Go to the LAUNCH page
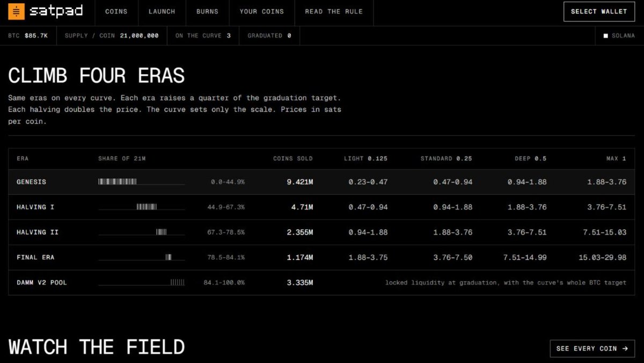The image size is (644, 363). [162, 11]
